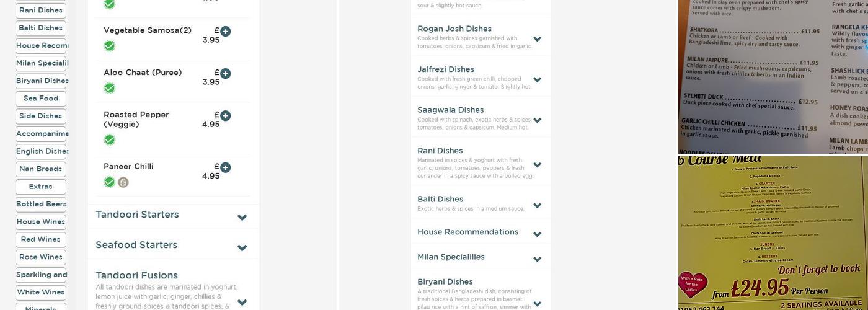Open the Extras category button
The height and width of the screenshot is (310, 868).
pyautogui.click(x=41, y=187)
